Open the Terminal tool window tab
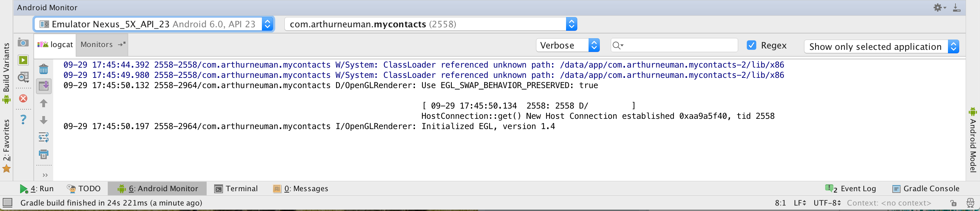The height and width of the screenshot is (211, 980). [236, 188]
